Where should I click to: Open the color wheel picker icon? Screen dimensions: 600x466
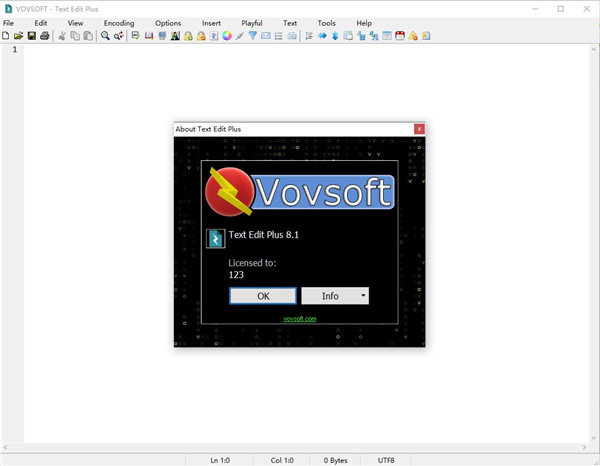coord(227,36)
